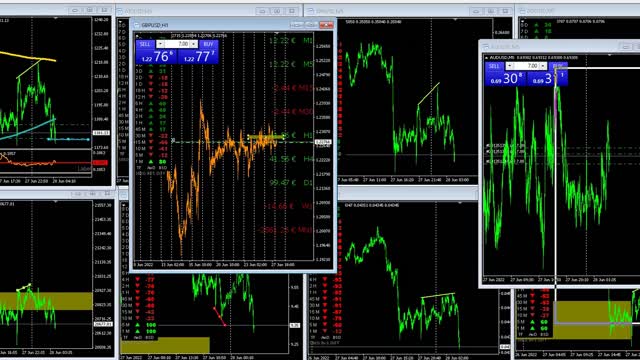Click the AUDUSD sell price 0.69 30
This screenshot has width=640, height=360.
point(506,78)
